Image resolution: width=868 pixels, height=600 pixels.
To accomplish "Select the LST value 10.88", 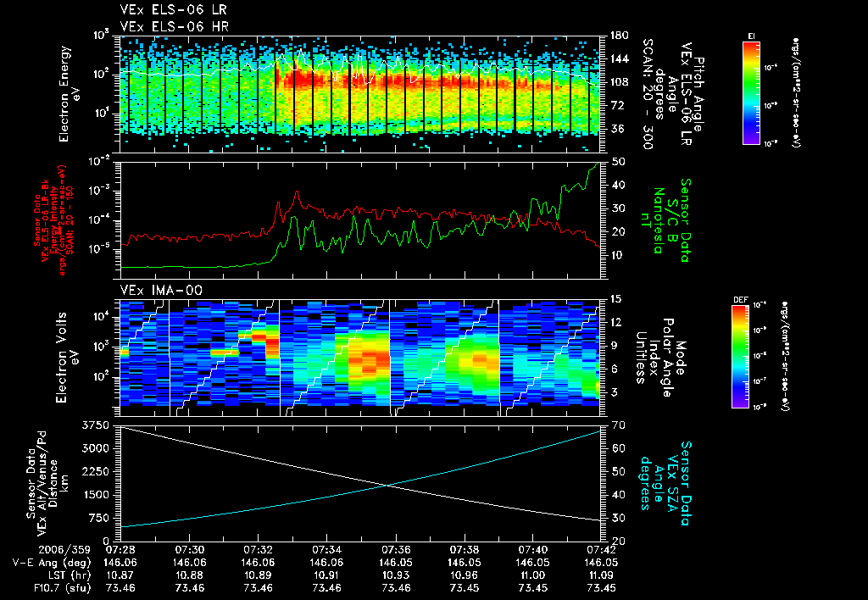I will 189,575.
